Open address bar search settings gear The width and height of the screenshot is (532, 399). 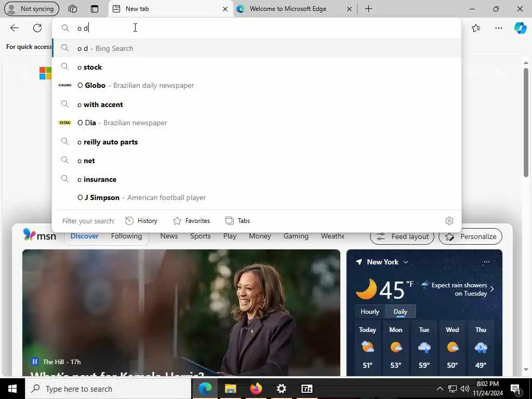(x=449, y=221)
